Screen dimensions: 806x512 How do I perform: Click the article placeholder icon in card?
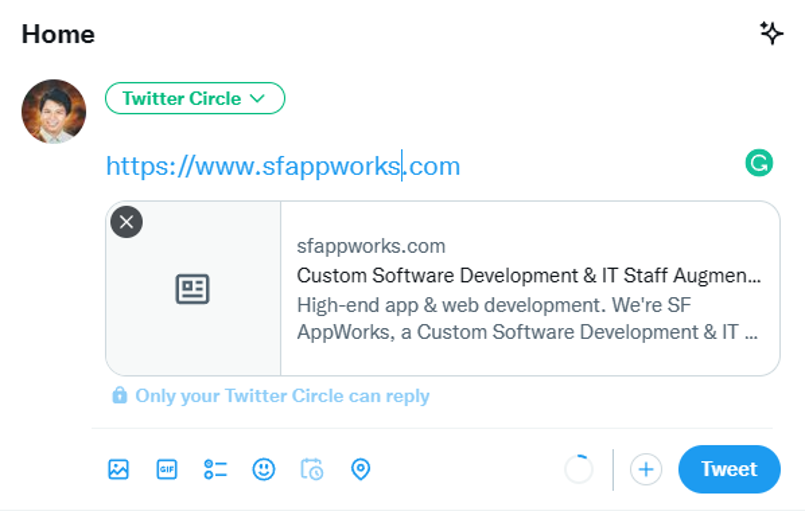point(192,289)
